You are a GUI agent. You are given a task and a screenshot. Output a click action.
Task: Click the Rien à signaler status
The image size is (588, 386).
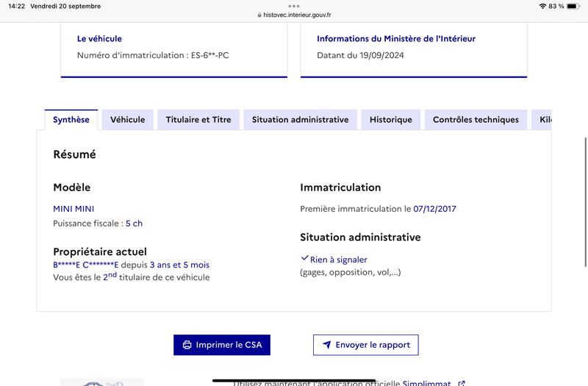point(339,260)
